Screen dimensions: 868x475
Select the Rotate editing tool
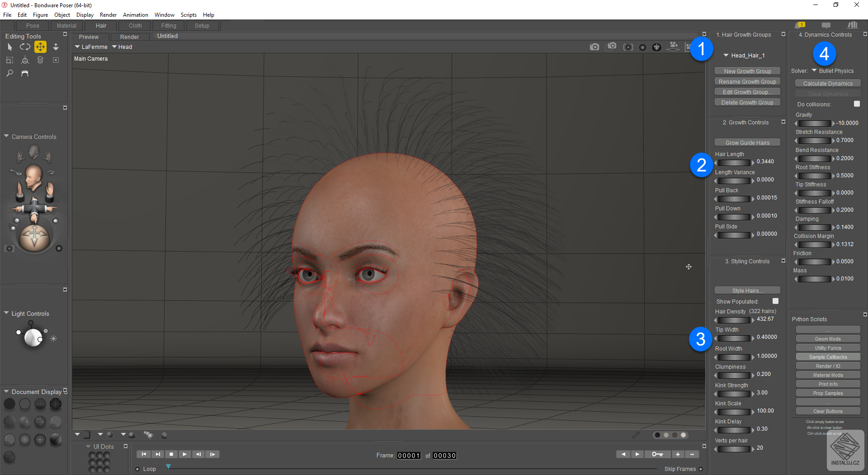click(25, 47)
